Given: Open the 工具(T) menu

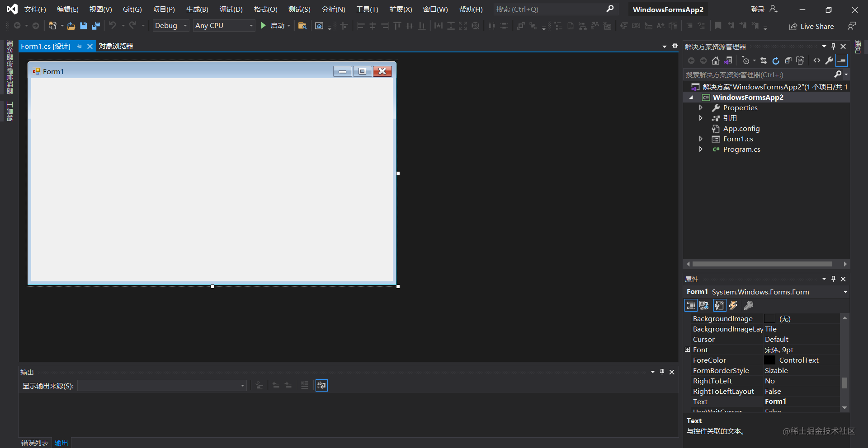Looking at the screenshot, I should 367,9.
